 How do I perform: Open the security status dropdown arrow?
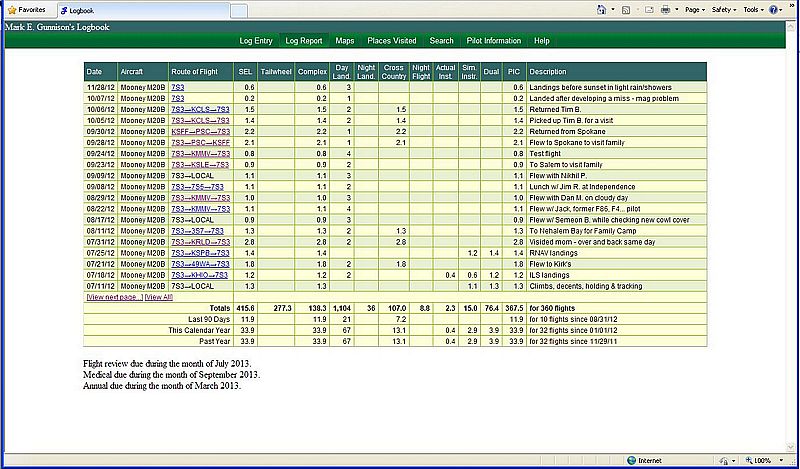733,460
